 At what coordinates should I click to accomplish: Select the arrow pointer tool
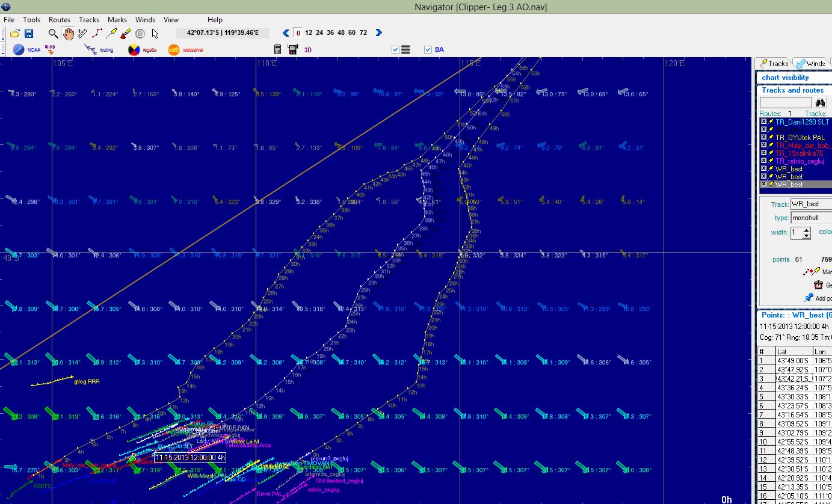click(x=155, y=33)
